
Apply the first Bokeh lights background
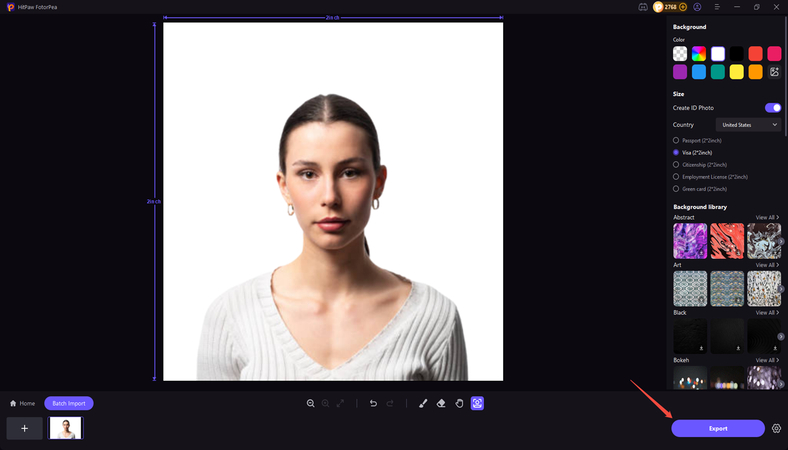coord(690,378)
